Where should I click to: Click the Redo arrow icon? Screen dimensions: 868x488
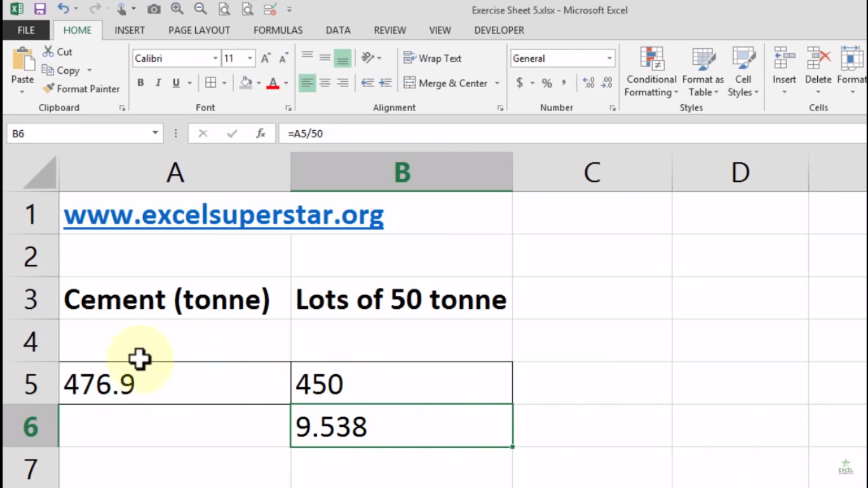(x=95, y=10)
